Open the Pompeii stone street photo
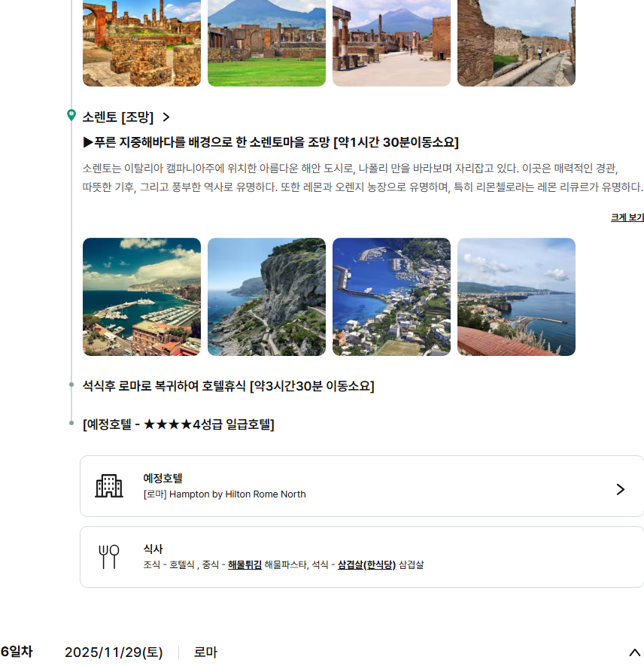The height and width of the screenshot is (666, 644). coord(516,43)
